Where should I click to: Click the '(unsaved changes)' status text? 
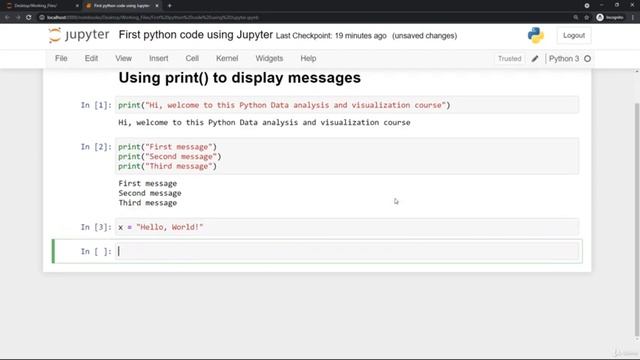(424, 36)
